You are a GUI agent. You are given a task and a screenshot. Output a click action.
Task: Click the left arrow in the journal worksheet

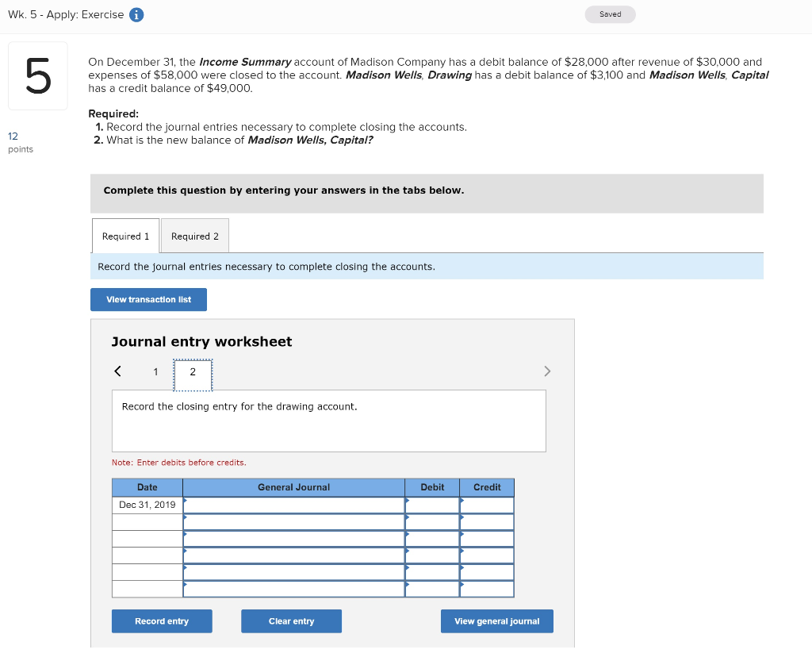[117, 371]
